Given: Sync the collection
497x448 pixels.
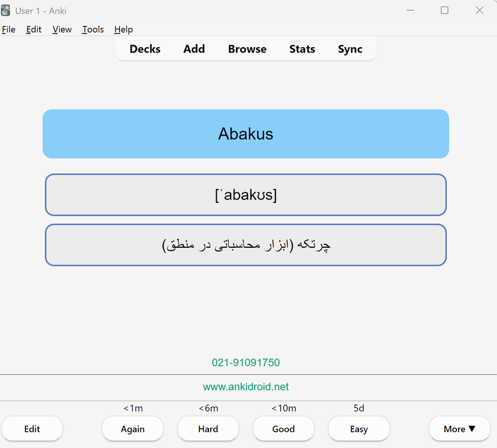Looking at the screenshot, I should coord(350,49).
